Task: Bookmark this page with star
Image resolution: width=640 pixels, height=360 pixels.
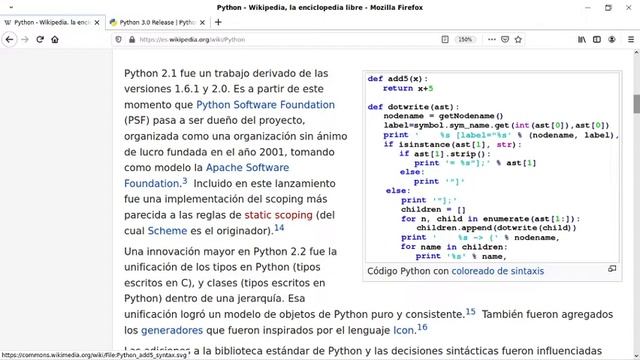Action: tap(518, 40)
